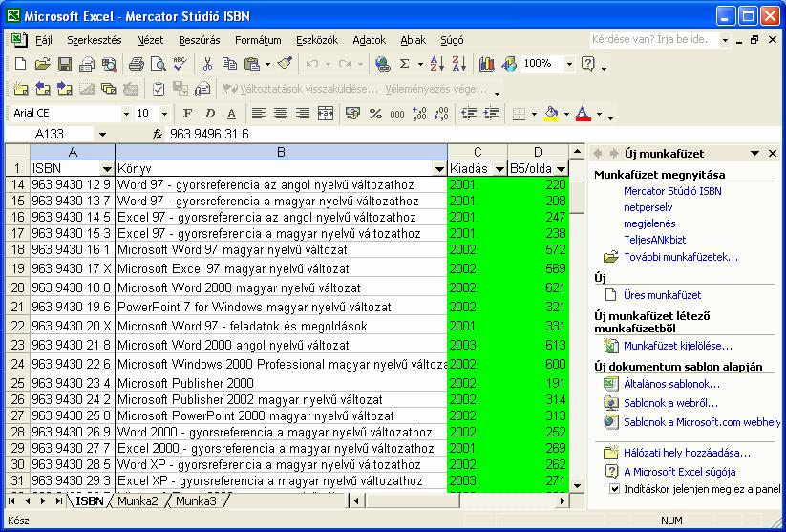Screen dimensions: 786x532
Task: Increase decimal places icon
Action: coord(419,114)
